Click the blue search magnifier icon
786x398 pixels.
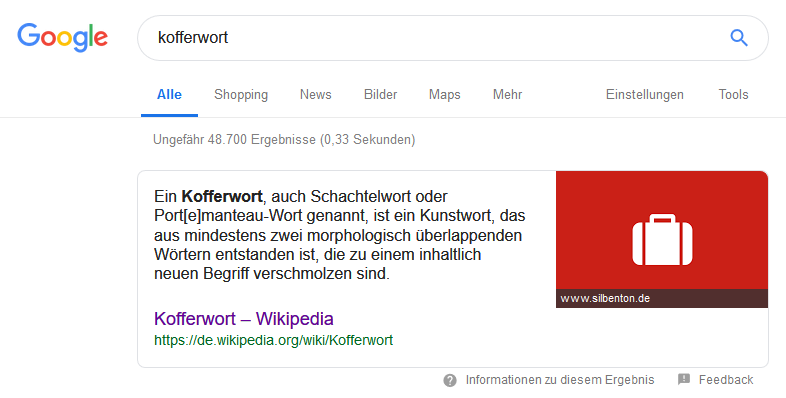click(x=739, y=38)
